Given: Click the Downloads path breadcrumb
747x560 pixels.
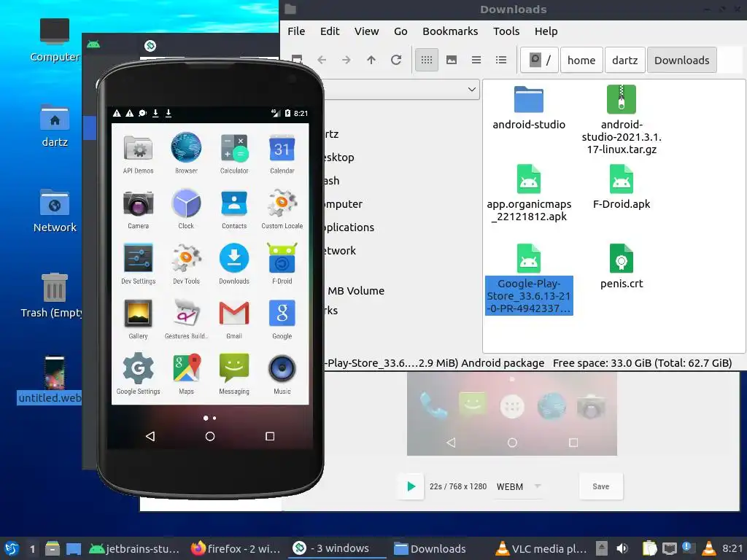Looking at the screenshot, I should click(x=682, y=60).
